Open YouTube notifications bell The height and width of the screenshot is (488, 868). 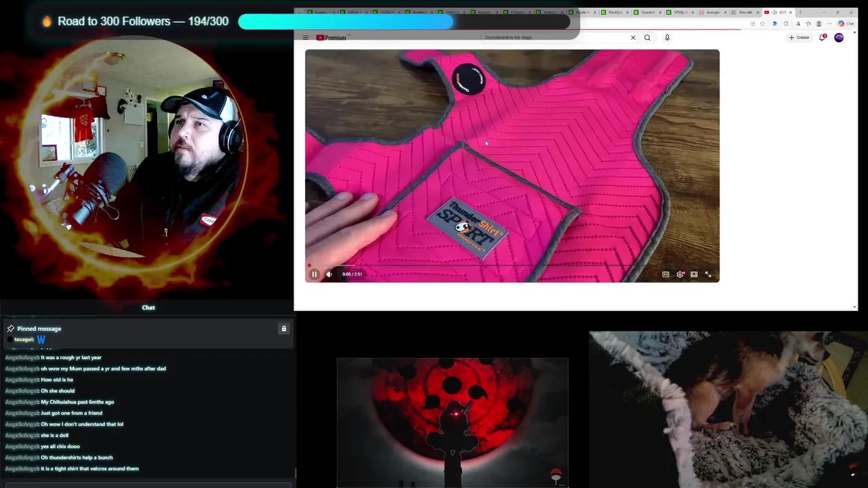(x=822, y=38)
